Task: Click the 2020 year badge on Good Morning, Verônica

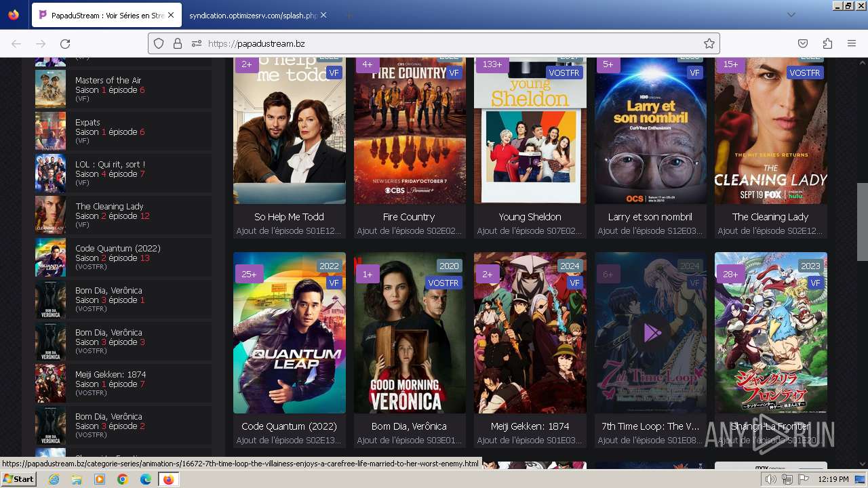Action: 449,266
